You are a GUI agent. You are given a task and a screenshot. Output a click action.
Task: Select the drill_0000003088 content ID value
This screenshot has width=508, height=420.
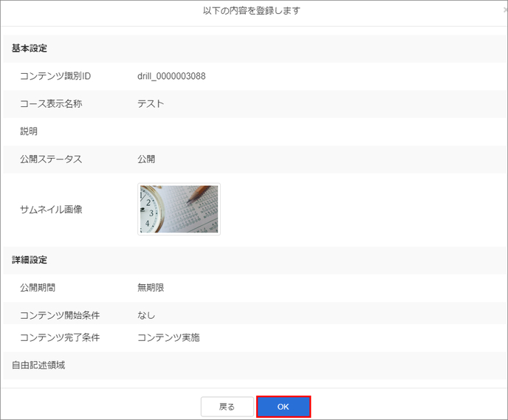tap(171, 76)
